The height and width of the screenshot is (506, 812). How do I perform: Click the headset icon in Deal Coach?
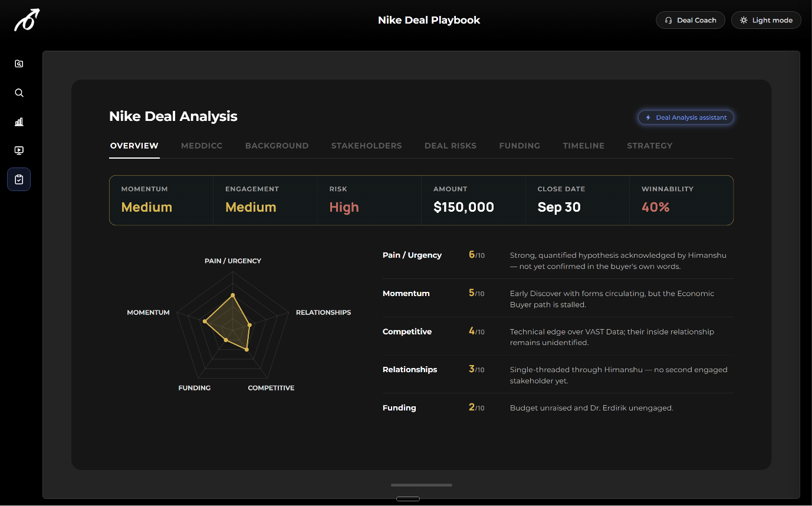(668, 20)
